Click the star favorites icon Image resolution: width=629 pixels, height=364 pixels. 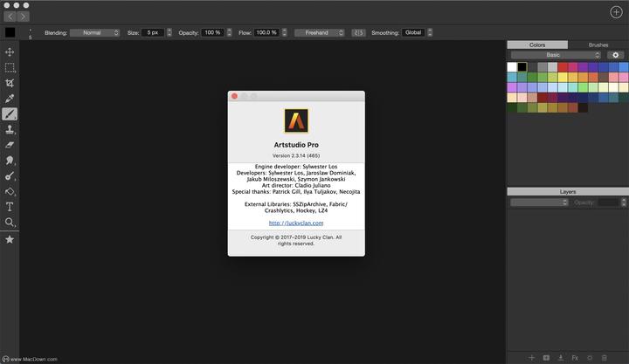point(10,239)
